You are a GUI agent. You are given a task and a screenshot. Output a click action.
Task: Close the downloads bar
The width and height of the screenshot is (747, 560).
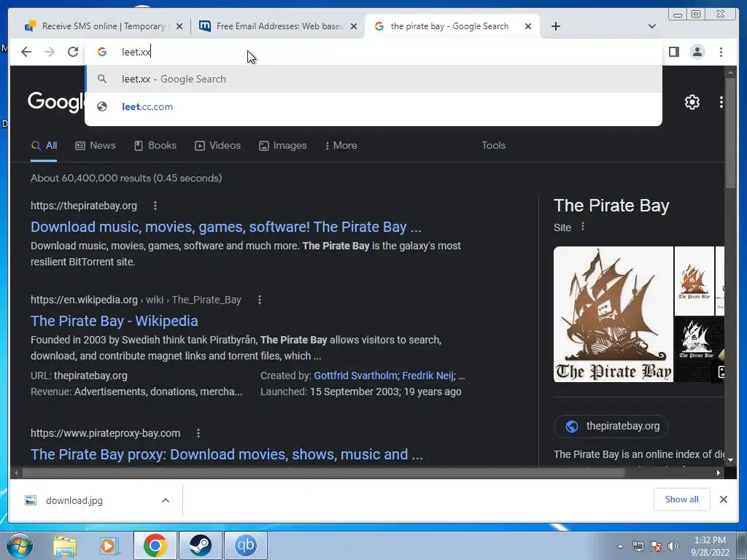pyautogui.click(x=723, y=499)
